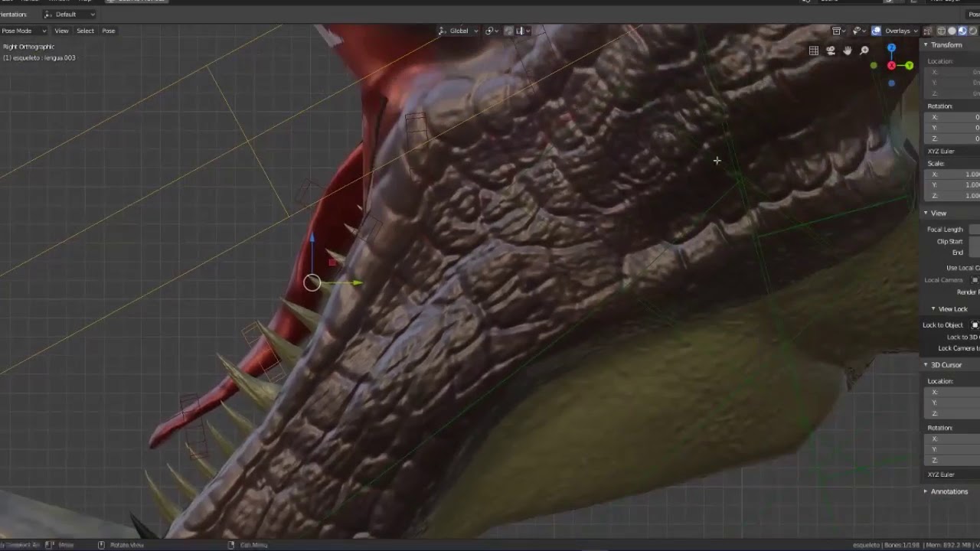
Task: Click the "Right Orthographic" viewport label
Action: [28, 47]
